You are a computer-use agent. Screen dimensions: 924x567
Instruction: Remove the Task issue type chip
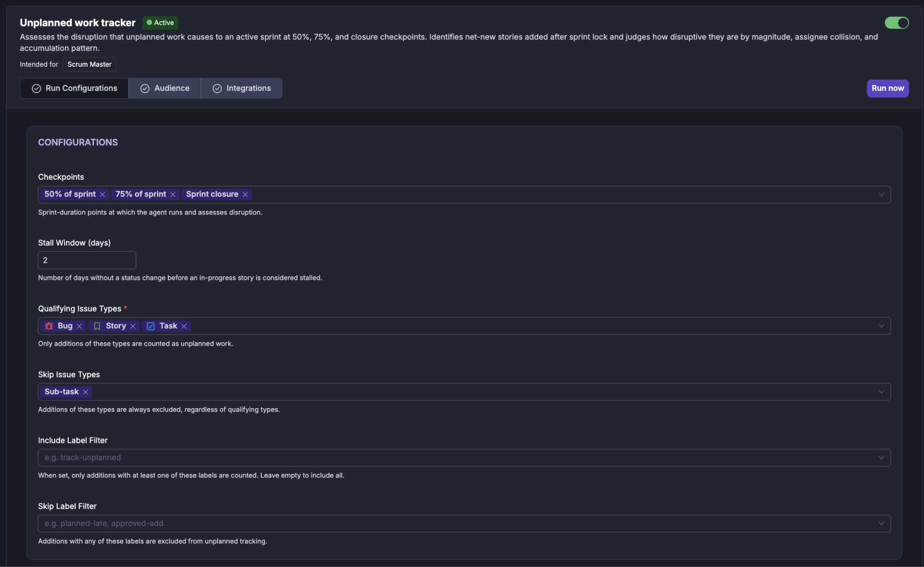tap(184, 326)
